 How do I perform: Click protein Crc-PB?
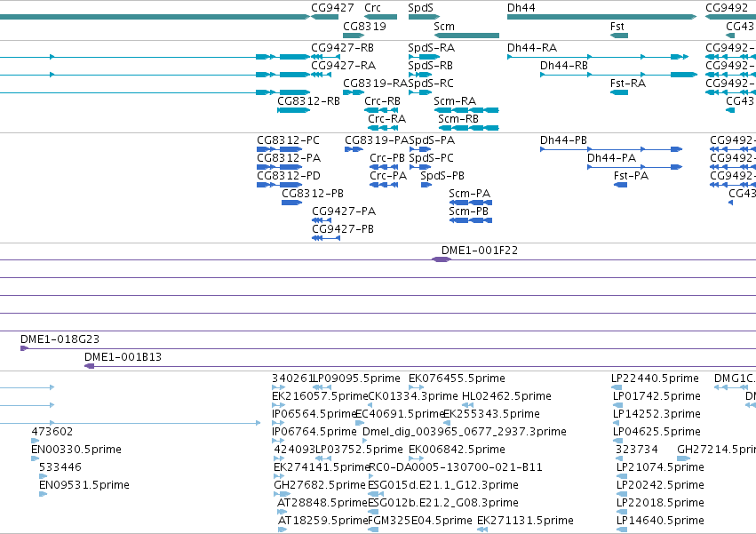(x=384, y=167)
